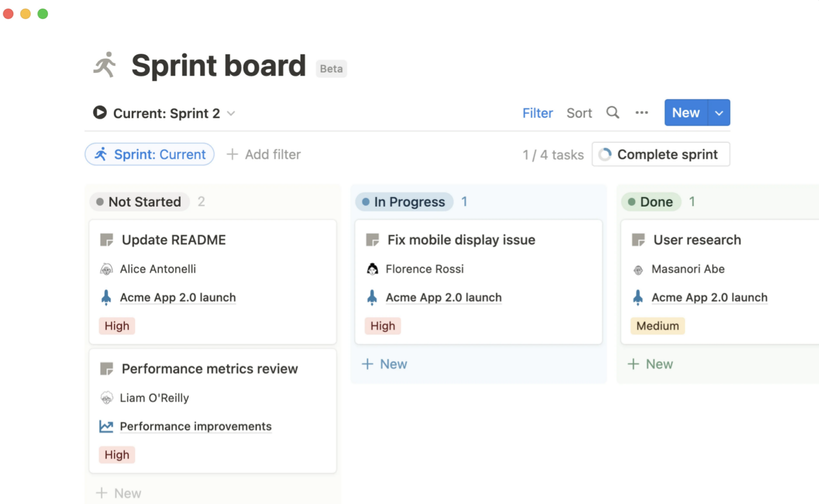Screen dimensions: 819x504
Task: Open the Sort menu
Action: (579, 113)
